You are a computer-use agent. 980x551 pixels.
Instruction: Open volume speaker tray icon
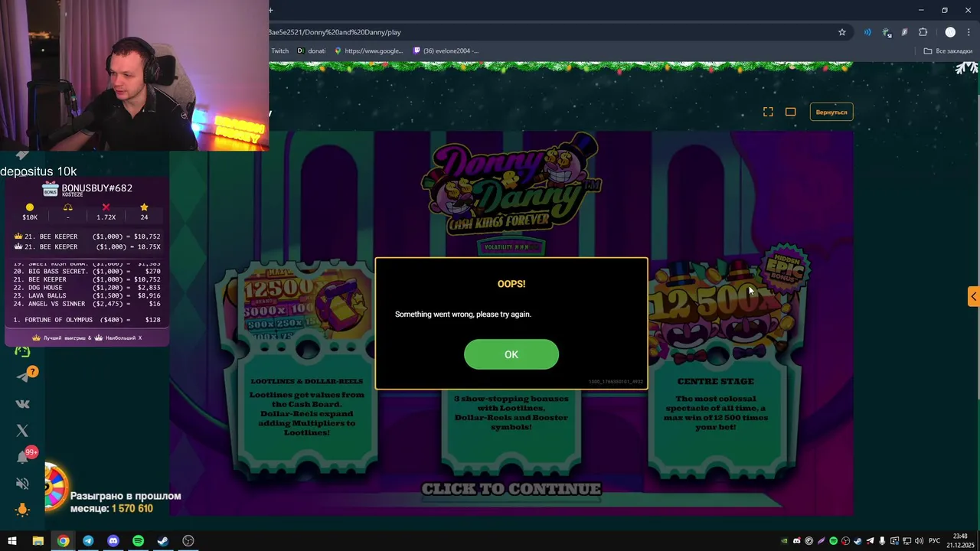[919, 541]
